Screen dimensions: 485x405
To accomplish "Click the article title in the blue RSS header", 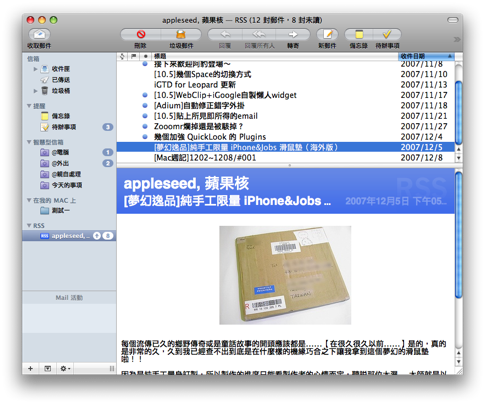I will (x=227, y=201).
